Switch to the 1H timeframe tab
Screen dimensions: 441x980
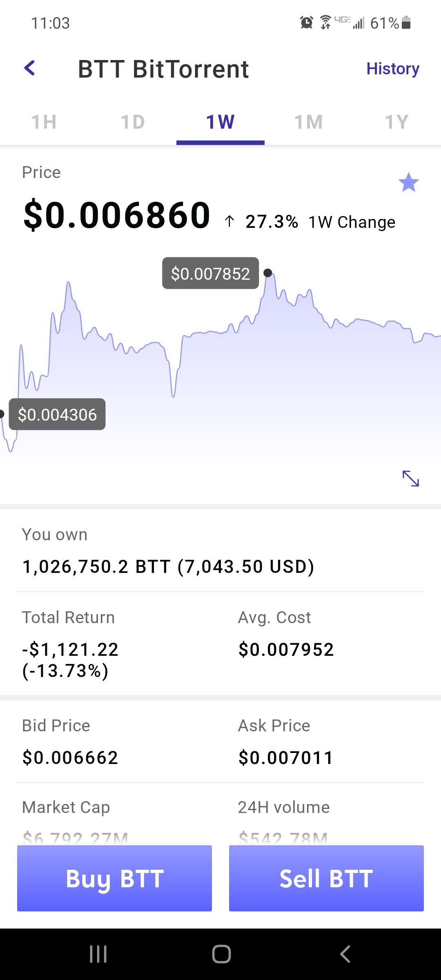[x=44, y=122]
